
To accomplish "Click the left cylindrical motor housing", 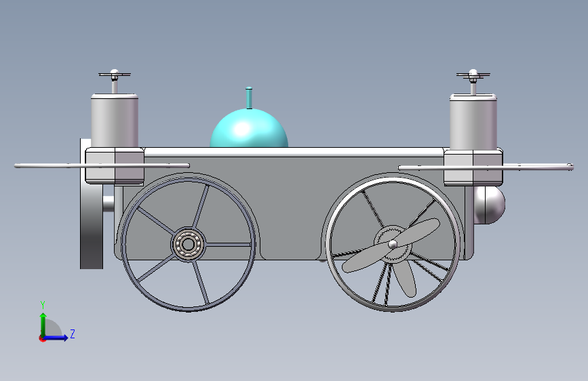I will point(115,121).
